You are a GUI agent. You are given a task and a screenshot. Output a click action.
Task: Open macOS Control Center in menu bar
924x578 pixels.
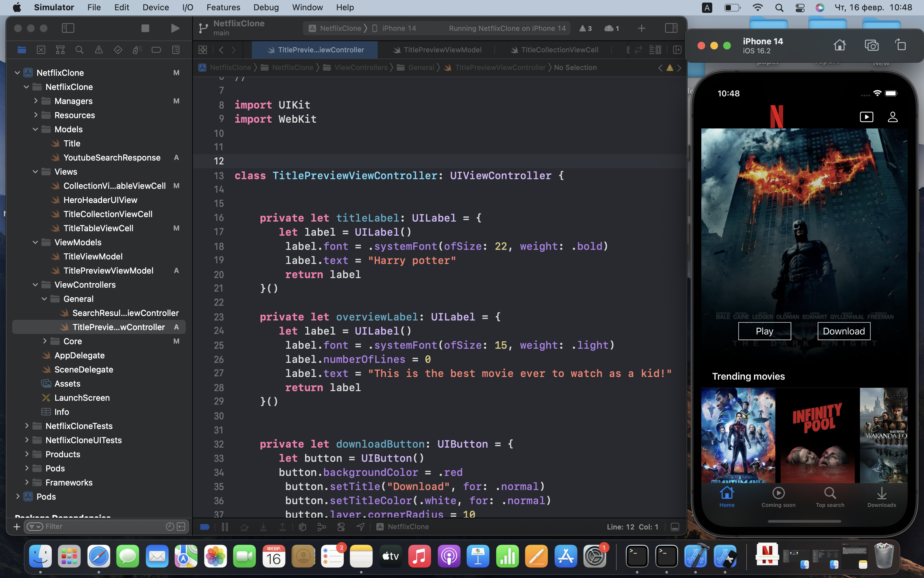tap(800, 8)
